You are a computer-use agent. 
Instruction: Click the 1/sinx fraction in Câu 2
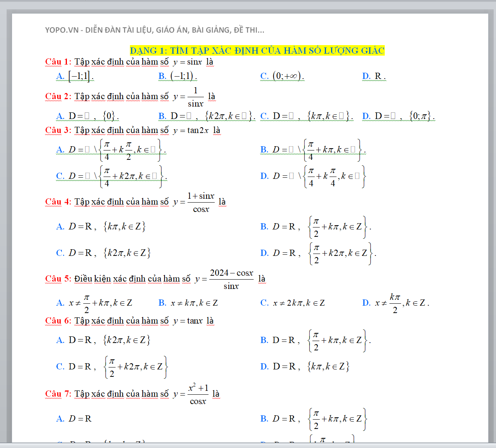click(195, 97)
